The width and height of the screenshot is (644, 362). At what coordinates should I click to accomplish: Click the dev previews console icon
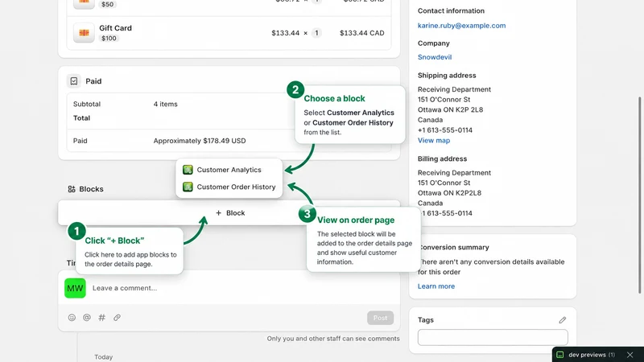[x=559, y=355]
